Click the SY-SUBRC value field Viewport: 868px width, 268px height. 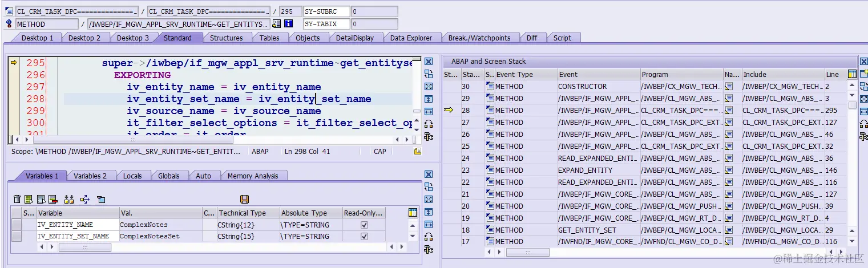pyautogui.click(x=374, y=11)
